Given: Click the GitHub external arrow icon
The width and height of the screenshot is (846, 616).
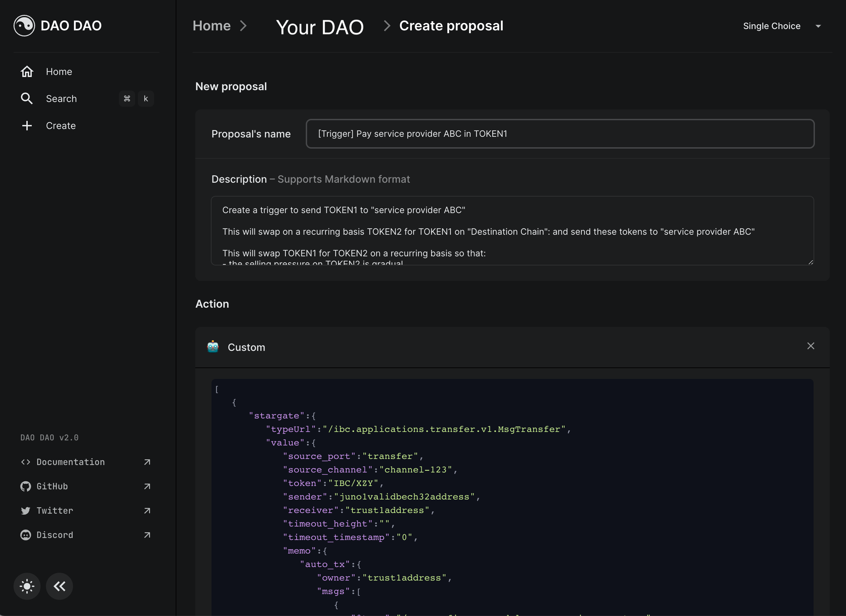Looking at the screenshot, I should [147, 486].
